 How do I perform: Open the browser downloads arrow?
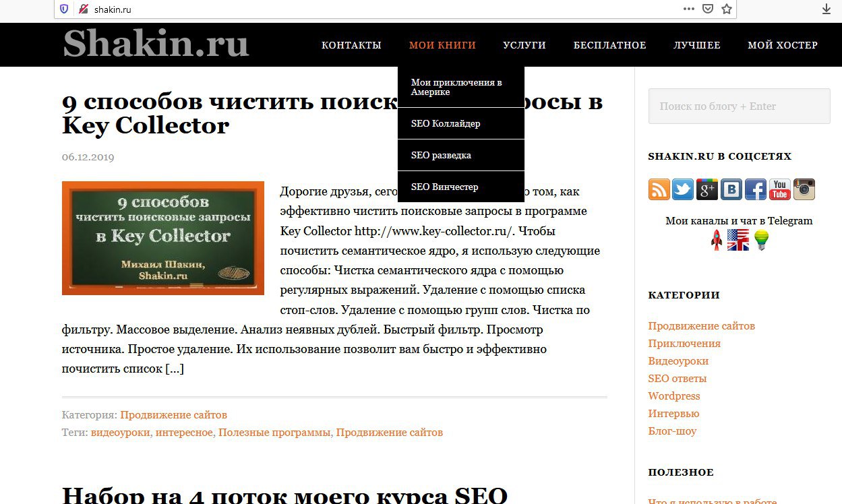pos(826,9)
